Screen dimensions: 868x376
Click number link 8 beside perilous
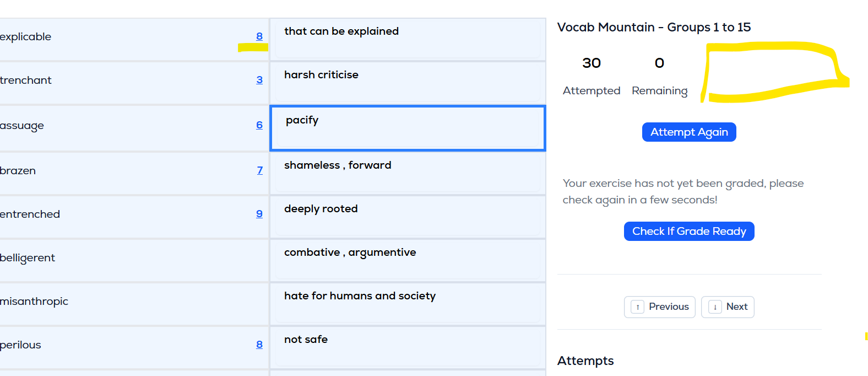pos(259,345)
